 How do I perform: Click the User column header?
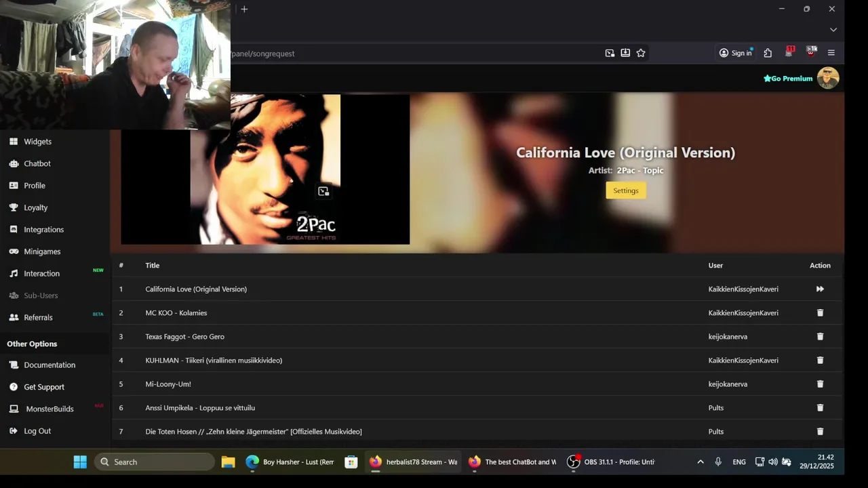point(715,266)
